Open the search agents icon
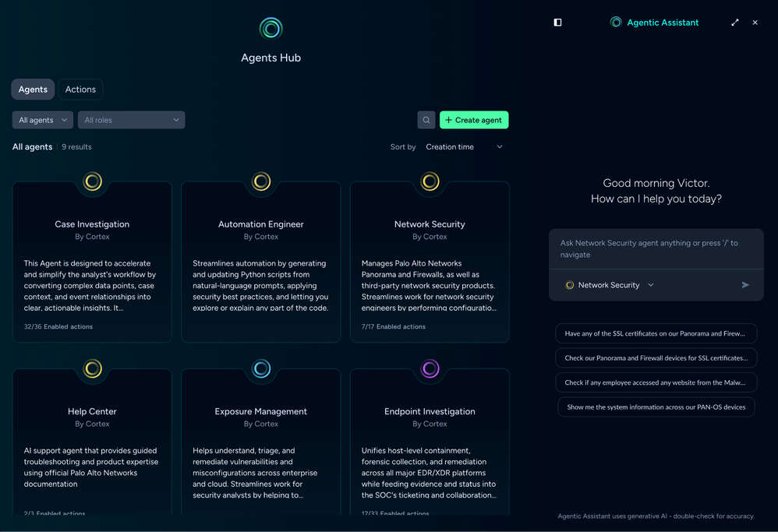The image size is (778, 532). (426, 120)
